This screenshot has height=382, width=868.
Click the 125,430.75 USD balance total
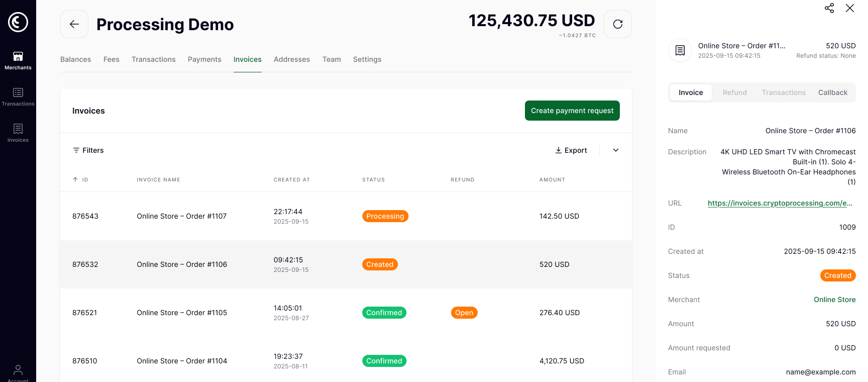point(532,21)
